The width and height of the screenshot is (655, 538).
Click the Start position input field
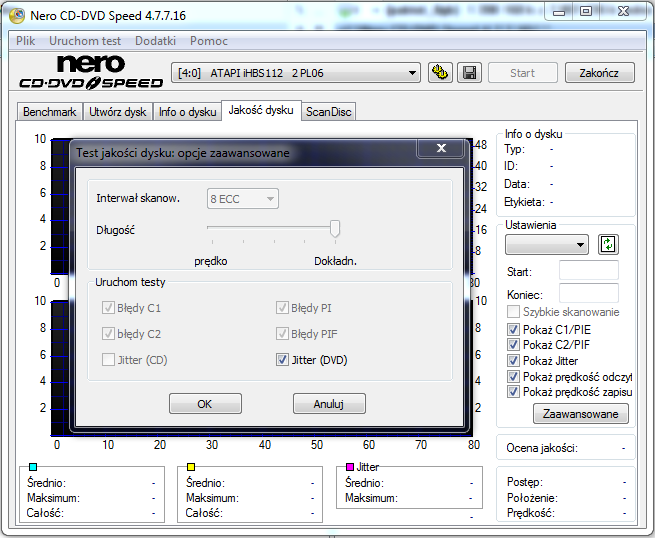[x=589, y=271]
